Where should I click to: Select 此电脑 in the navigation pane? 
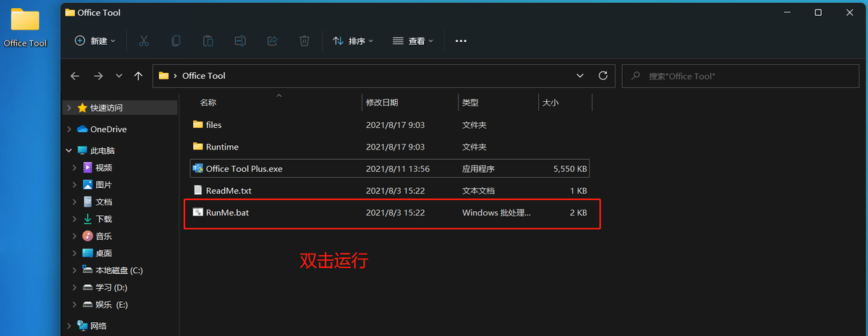(x=102, y=151)
